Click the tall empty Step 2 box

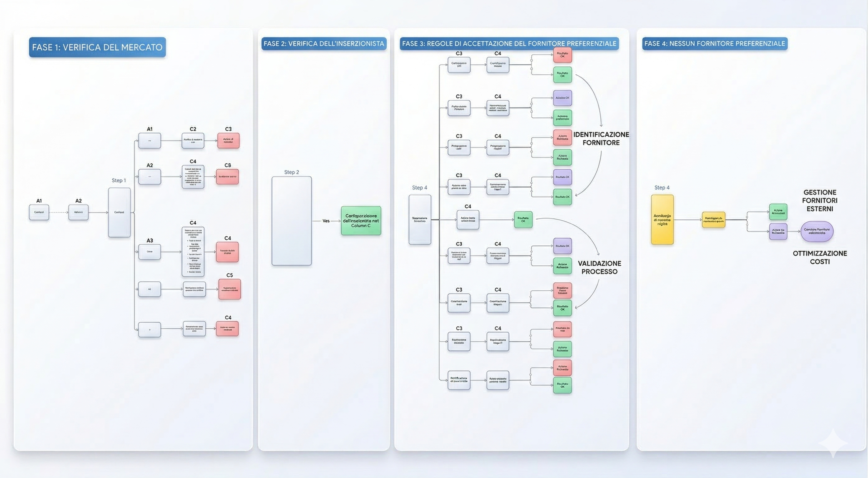point(292,221)
